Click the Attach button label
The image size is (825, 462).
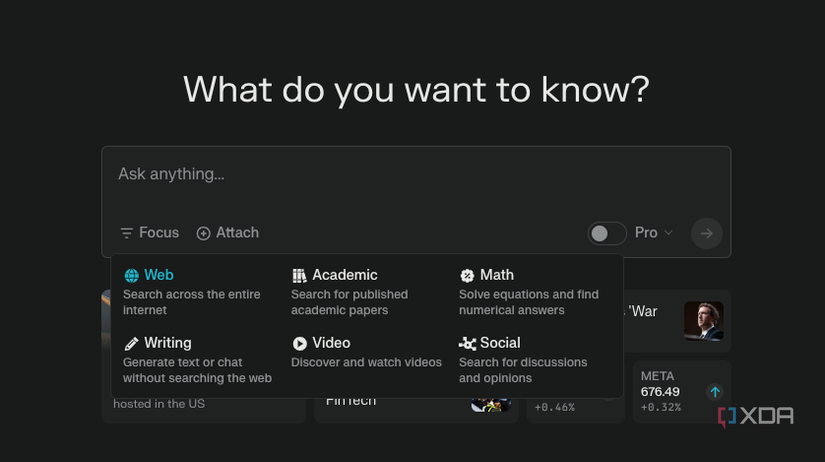pyautogui.click(x=237, y=233)
